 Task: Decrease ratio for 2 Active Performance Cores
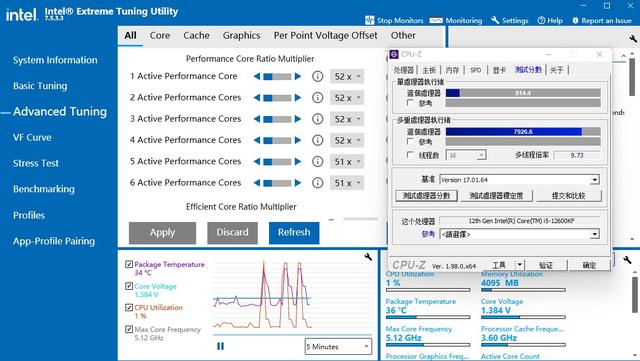pyautogui.click(x=257, y=98)
